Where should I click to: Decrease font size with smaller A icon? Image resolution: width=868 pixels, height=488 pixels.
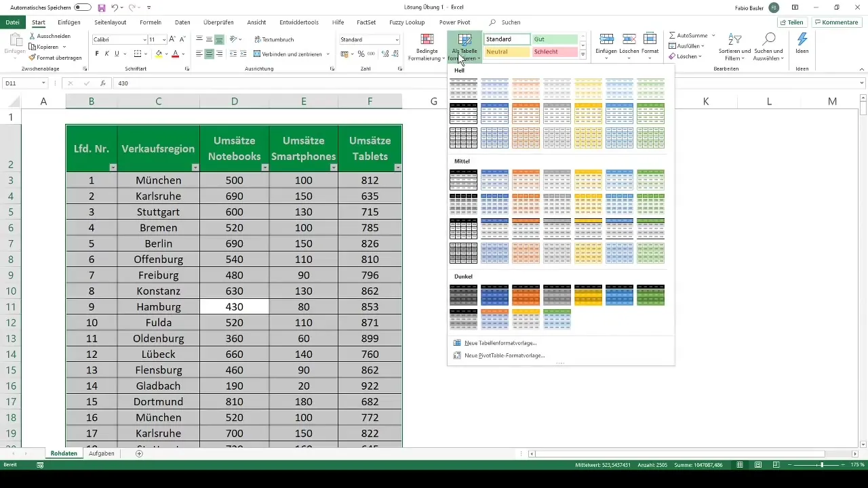182,39
